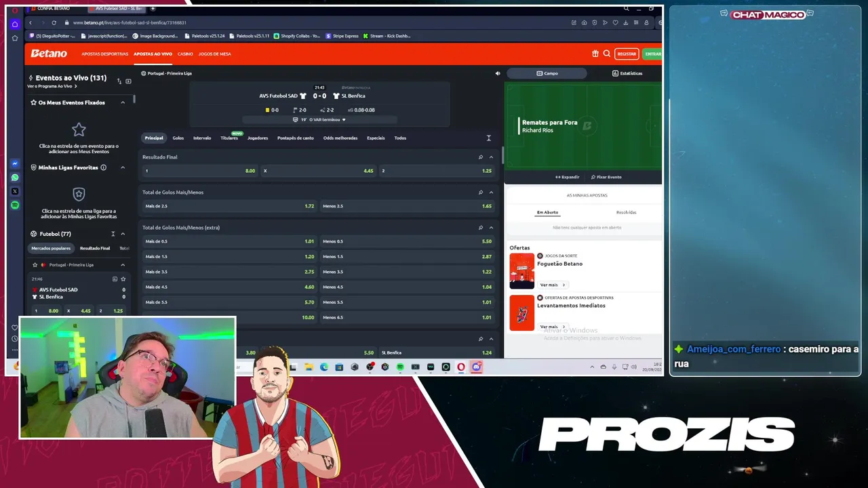Open Opera from the Windows taskbar
This screenshot has height=488, width=868.
(461, 367)
